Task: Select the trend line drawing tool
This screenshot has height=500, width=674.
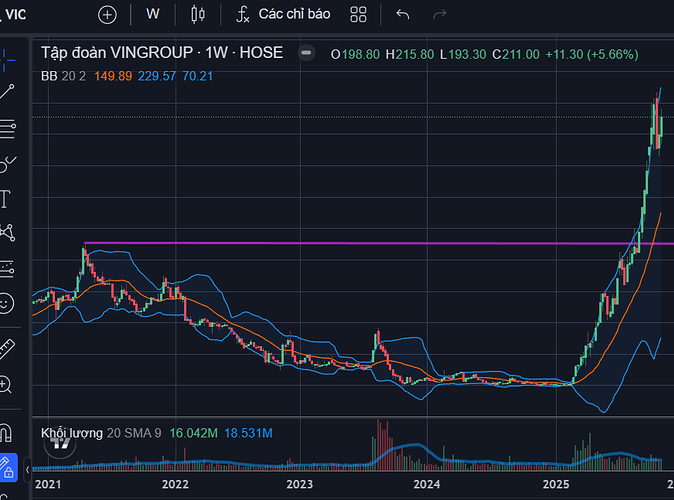Action: 7,92
